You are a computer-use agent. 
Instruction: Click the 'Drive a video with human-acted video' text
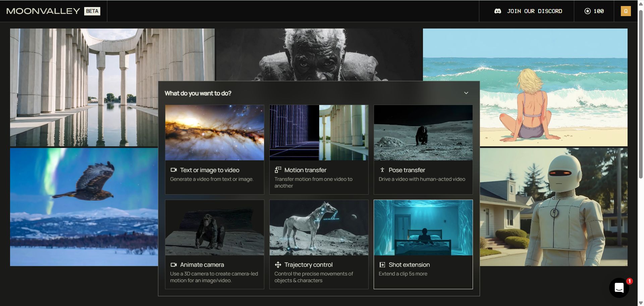pyautogui.click(x=422, y=179)
